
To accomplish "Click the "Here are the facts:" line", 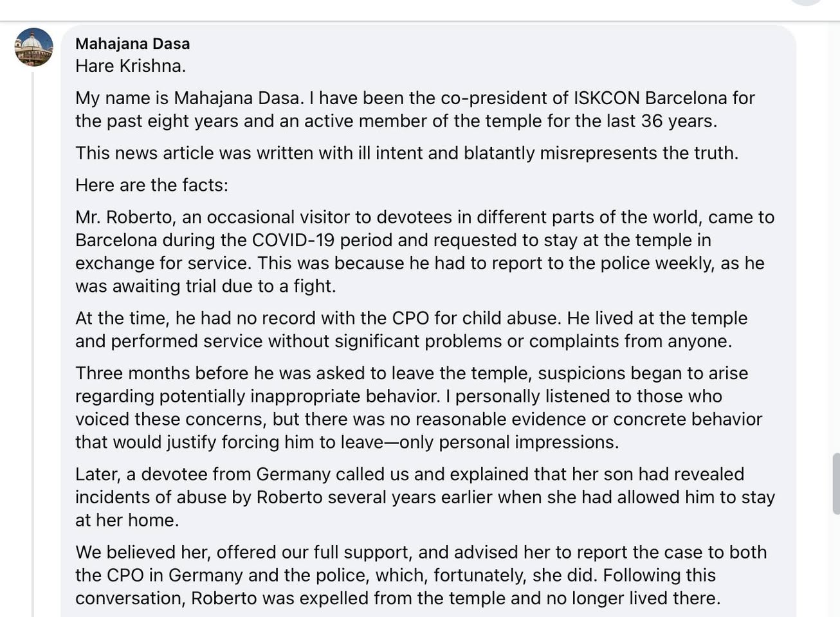I will coord(152,185).
